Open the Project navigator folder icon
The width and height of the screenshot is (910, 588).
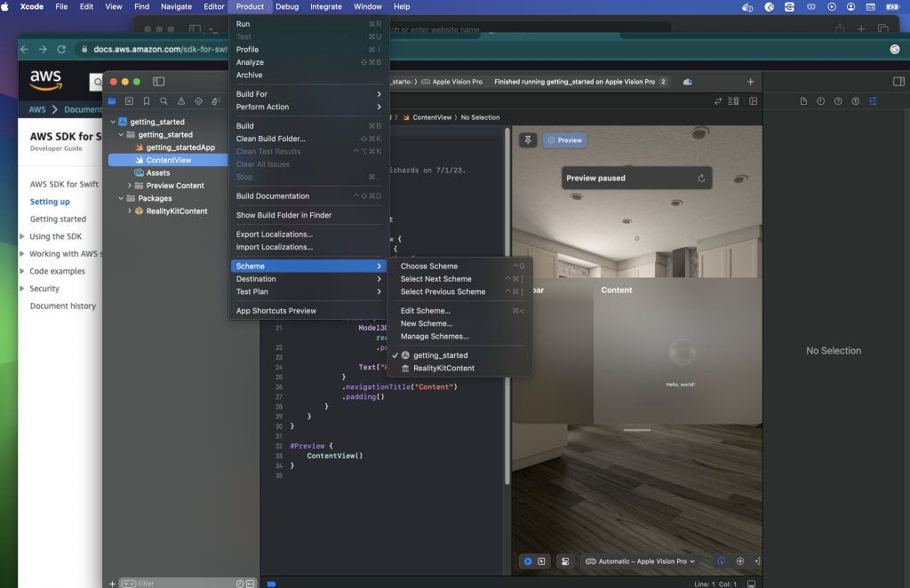tap(112, 100)
